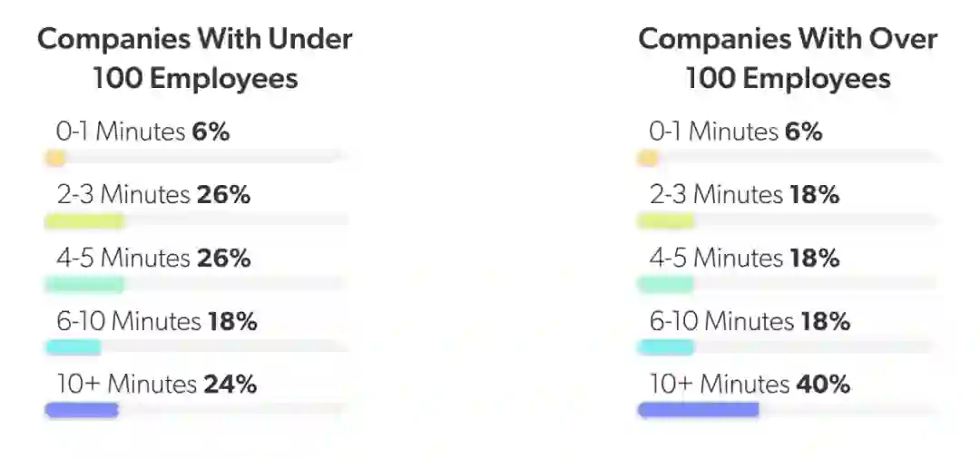The width and height of the screenshot is (980, 459).
Task: Select the "4-5 Minutes 18%" label
Action: point(743,259)
